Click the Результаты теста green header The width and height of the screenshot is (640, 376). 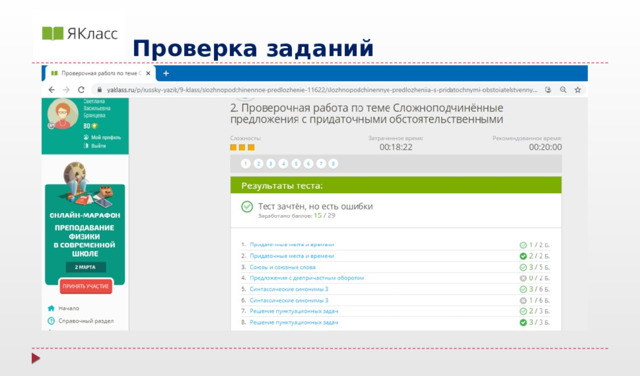coord(396,186)
